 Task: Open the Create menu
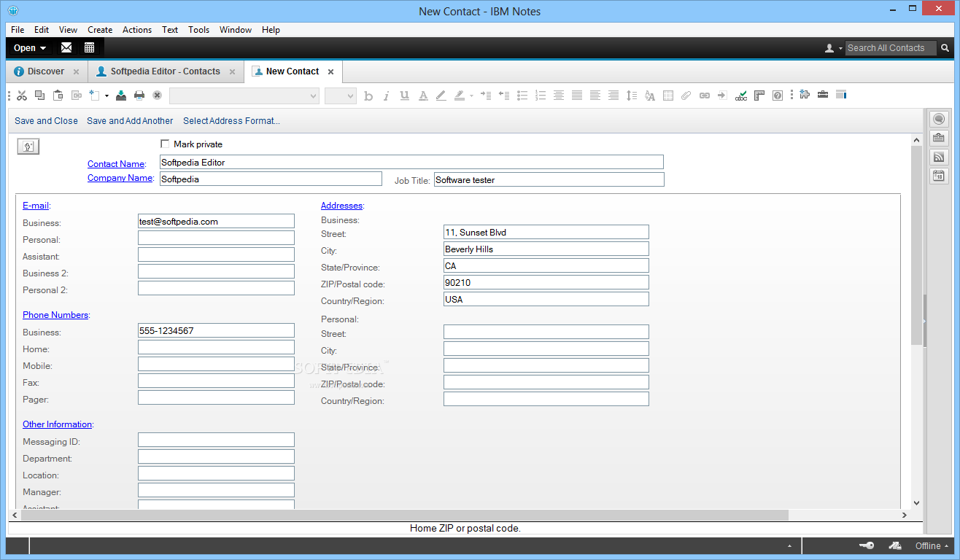100,30
